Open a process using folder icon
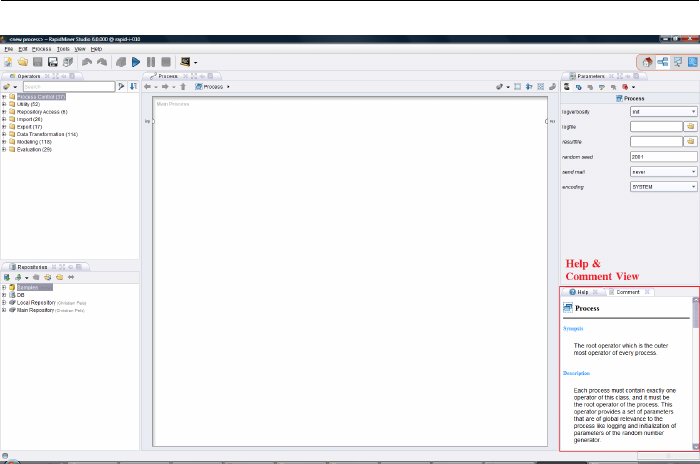The height and width of the screenshot is (464, 700). (x=23, y=62)
